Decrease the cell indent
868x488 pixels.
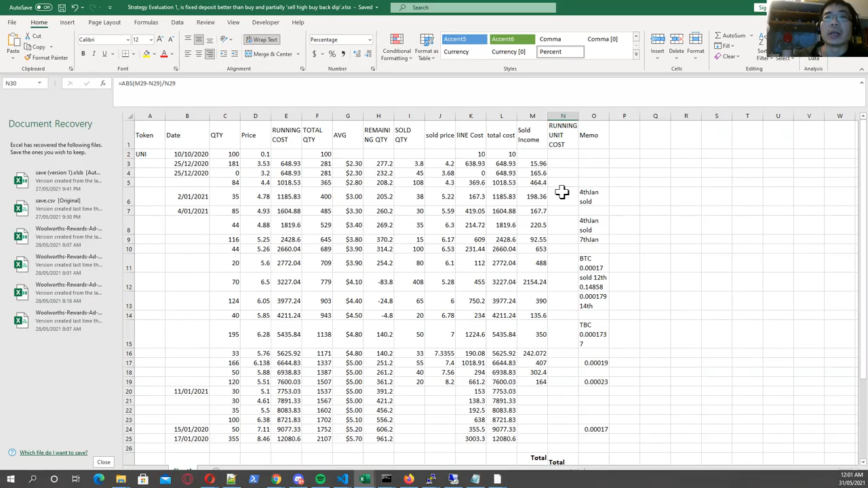224,54
